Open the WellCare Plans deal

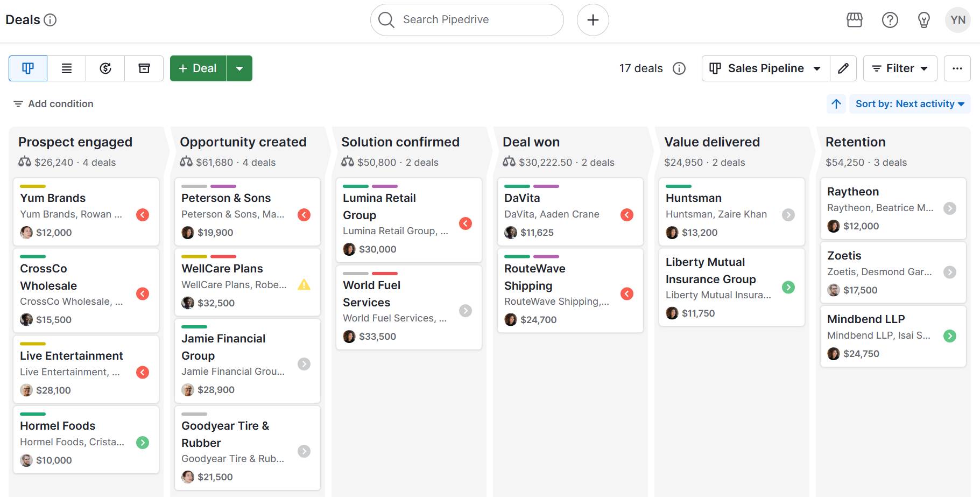click(222, 269)
